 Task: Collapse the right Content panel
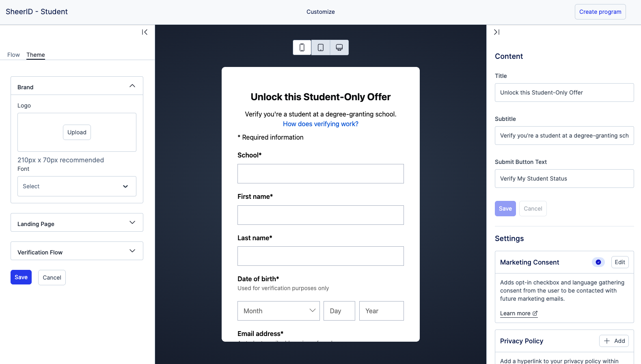pos(496,32)
